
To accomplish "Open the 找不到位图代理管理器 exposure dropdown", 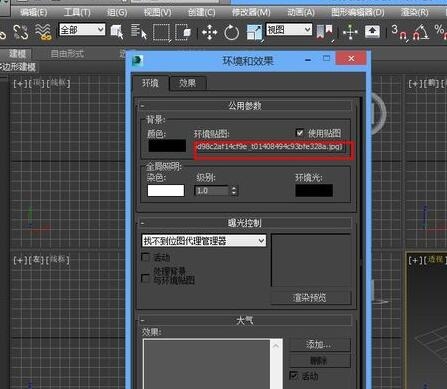I will tap(204, 241).
